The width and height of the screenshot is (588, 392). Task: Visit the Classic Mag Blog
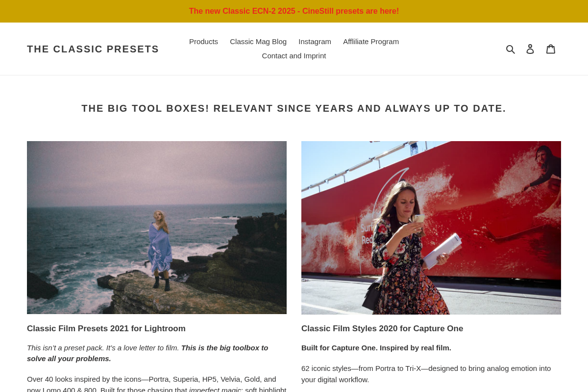[258, 42]
